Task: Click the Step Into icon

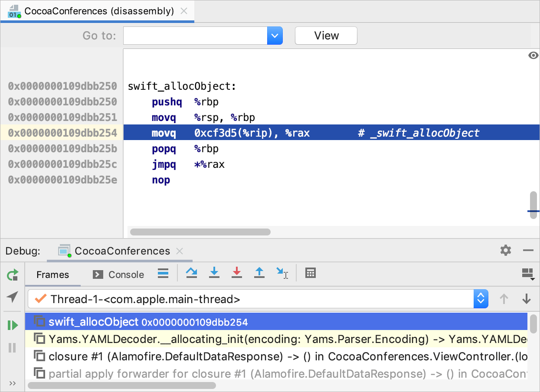Action: [x=214, y=273]
